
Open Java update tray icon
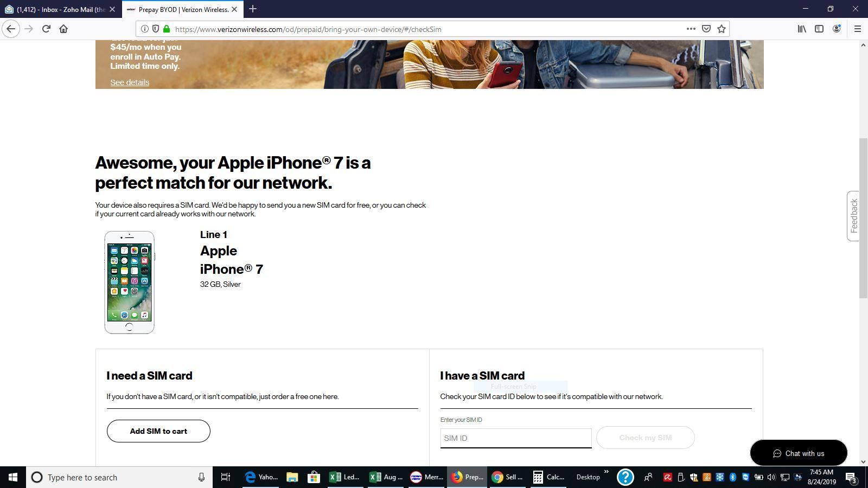click(x=707, y=477)
